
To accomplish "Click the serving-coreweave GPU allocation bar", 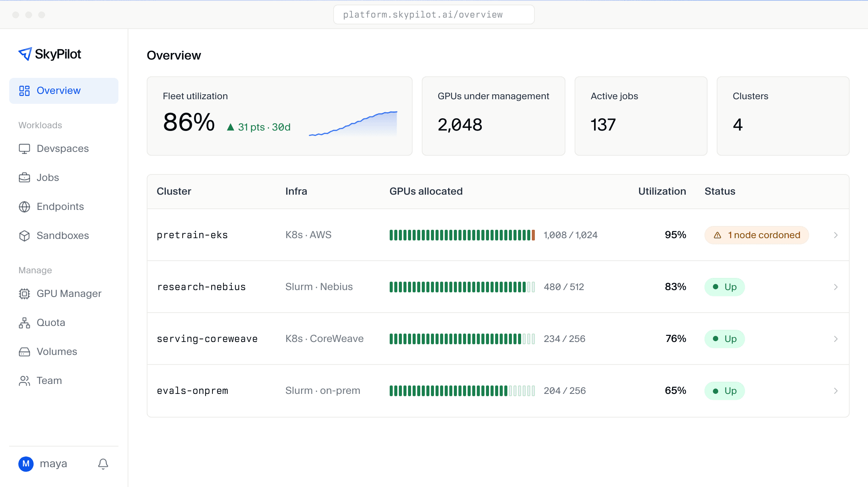I will 462,339.
